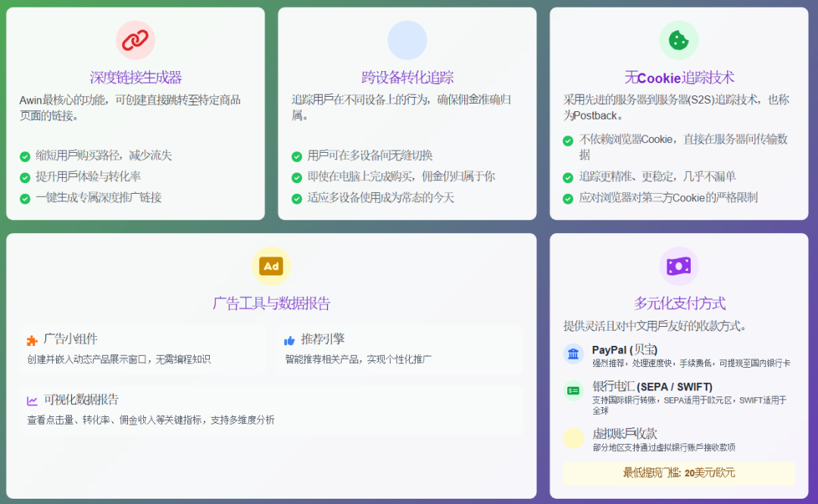Click the green card icon beside 银行电汇
The width and height of the screenshot is (818, 504).
[x=573, y=390]
